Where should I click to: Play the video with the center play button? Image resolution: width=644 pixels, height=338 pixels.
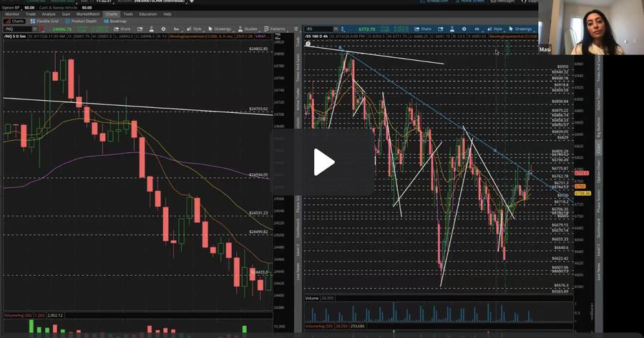pyautogui.click(x=324, y=162)
